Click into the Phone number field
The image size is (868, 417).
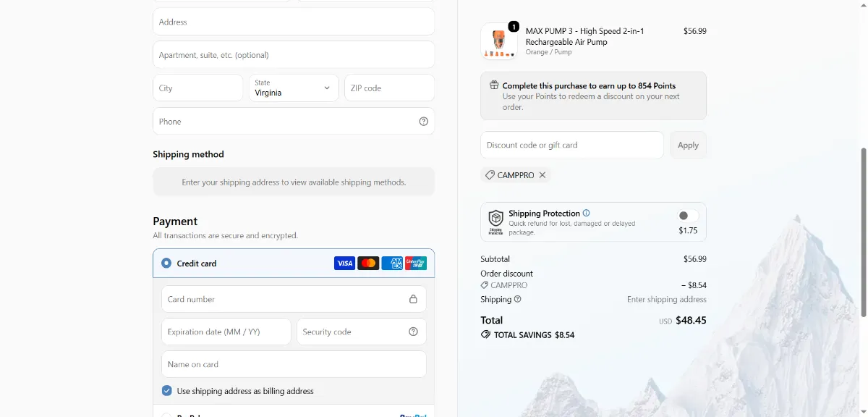tap(294, 121)
